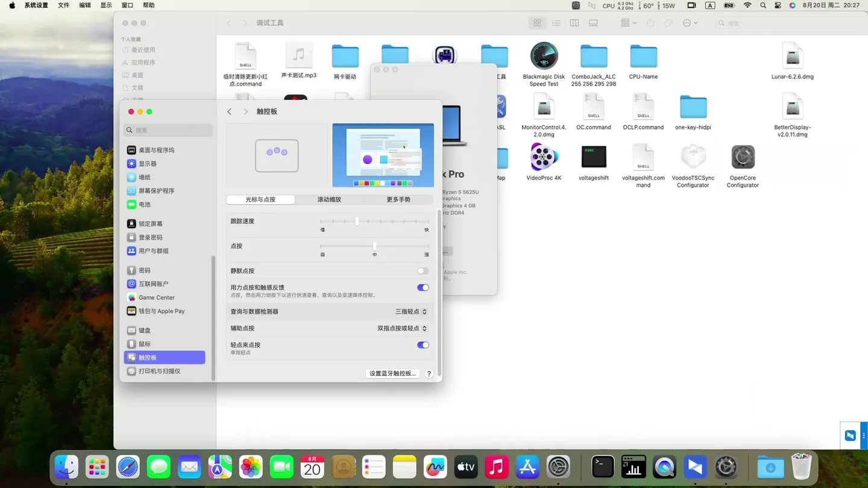
Task: Disable 用力点按和触感反馈 toggle
Action: [423, 288]
